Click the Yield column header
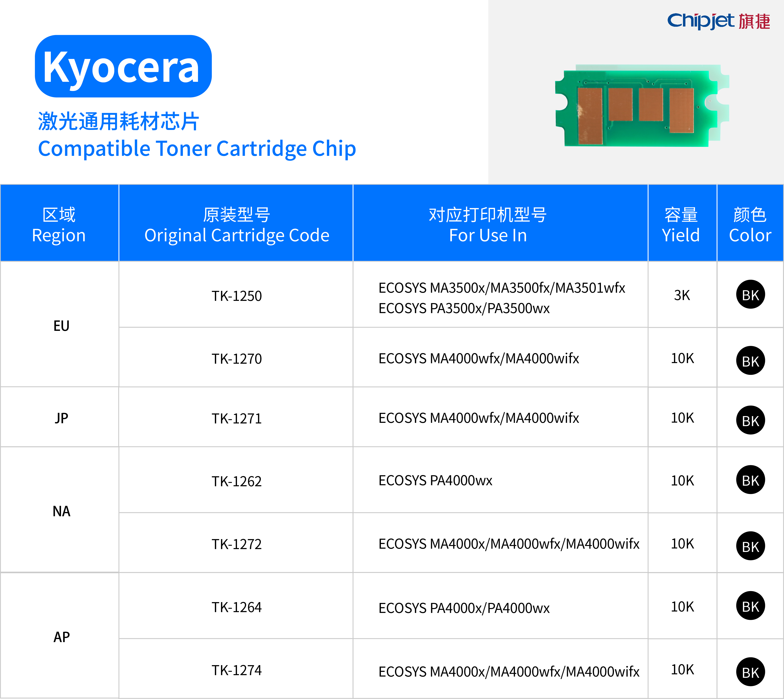Screen dimensions: 784x699 click(x=681, y=225)
